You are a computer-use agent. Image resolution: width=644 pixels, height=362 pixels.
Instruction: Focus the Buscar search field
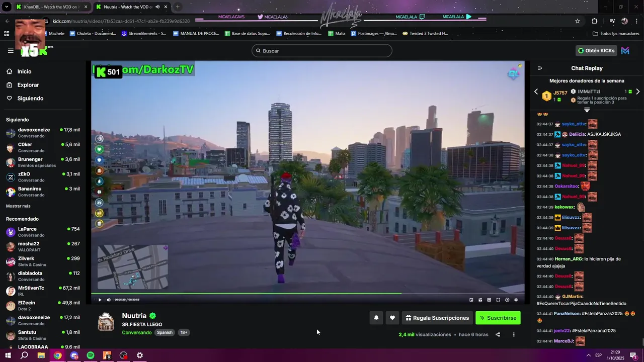[x=322, y=51]
